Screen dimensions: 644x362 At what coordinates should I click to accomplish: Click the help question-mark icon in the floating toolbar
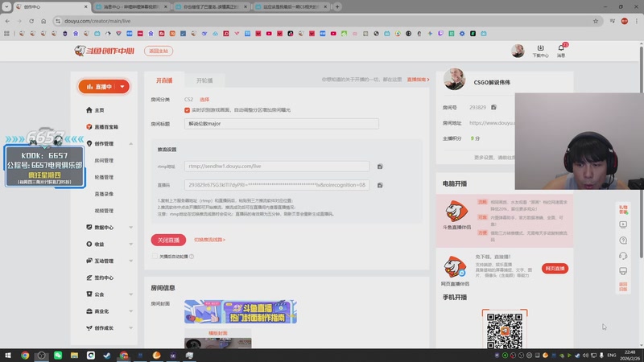(623, 240)
